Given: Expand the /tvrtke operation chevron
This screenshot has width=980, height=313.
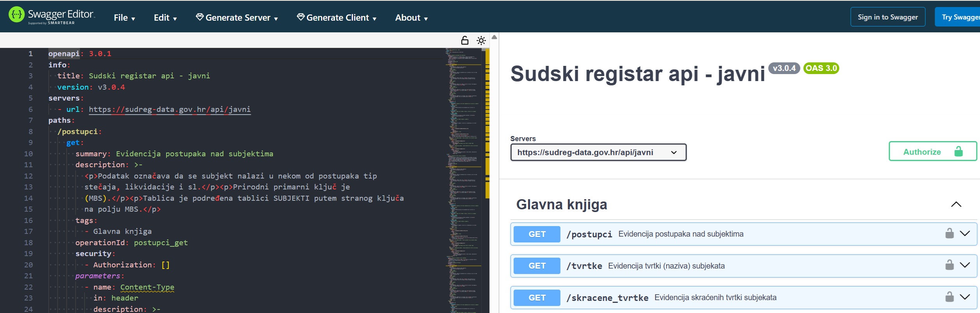Looking at the screenshot, I should 965,265.
